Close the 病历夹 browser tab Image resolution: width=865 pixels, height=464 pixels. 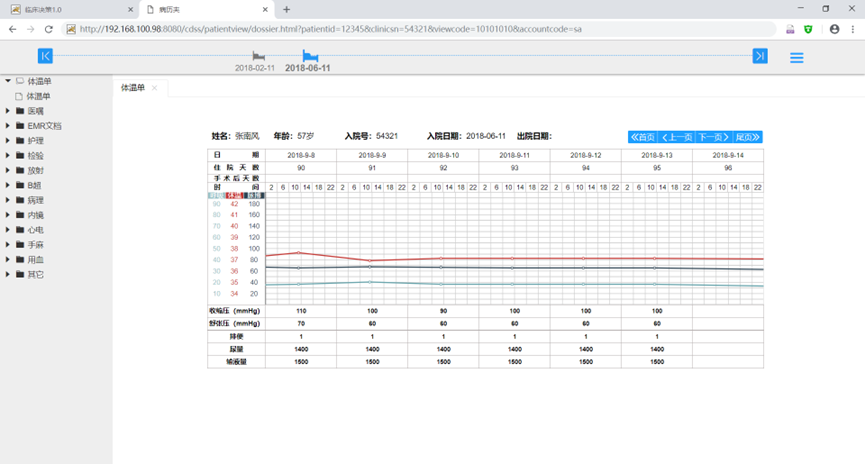[x=265, y=9]
